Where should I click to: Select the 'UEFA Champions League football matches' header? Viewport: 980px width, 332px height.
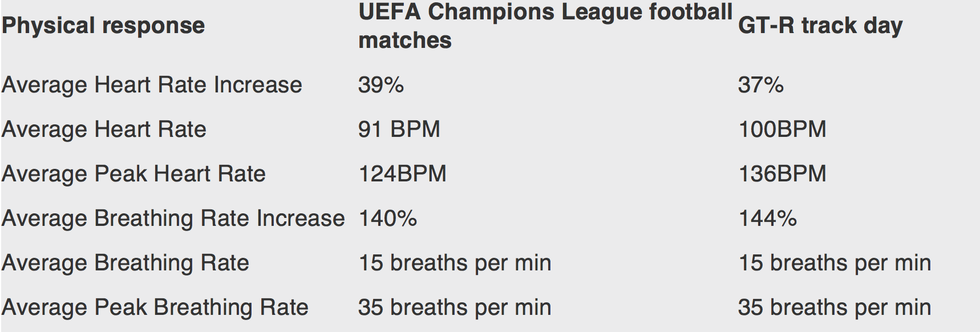tap(545, 26)
